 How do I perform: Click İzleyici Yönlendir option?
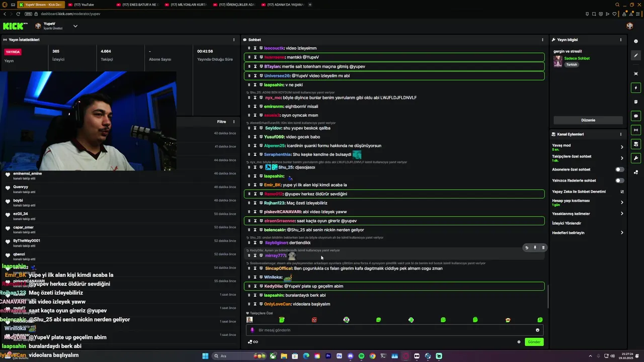click(567, 223)
